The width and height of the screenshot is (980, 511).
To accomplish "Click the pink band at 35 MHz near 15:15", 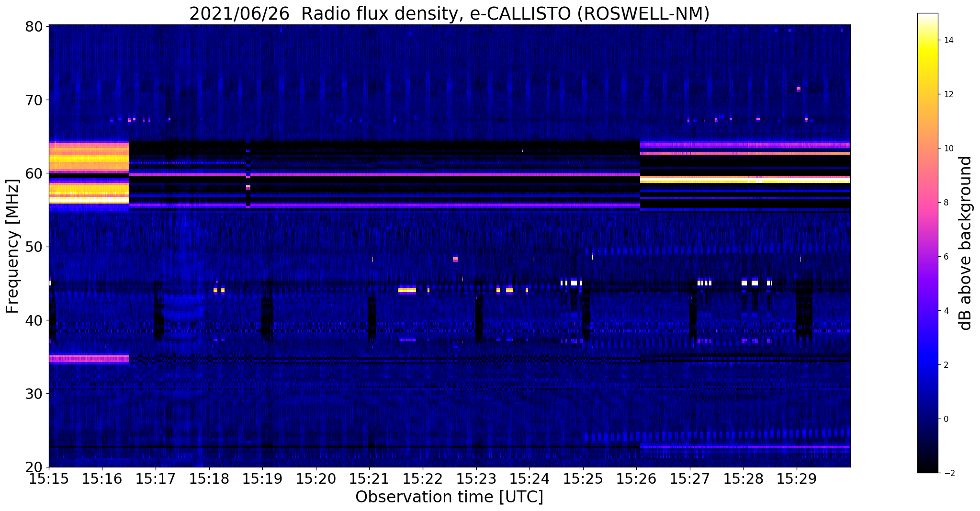I will tap(89, 359).
